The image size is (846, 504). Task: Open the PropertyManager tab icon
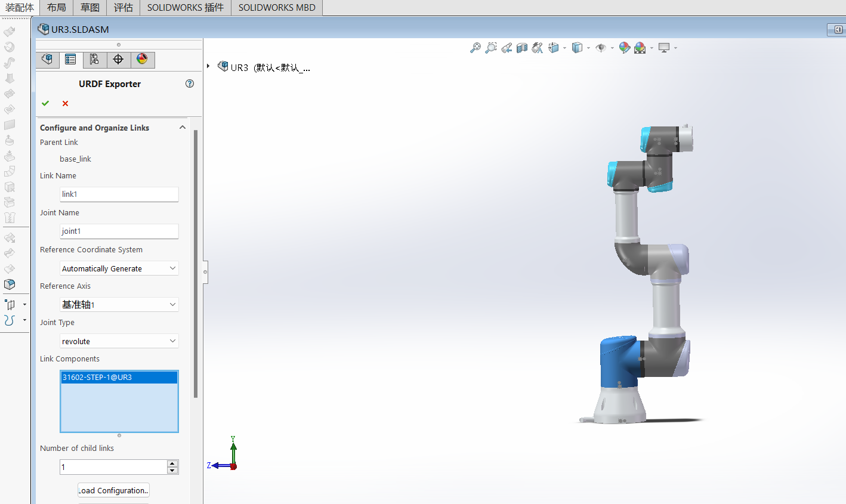(70, 59)
